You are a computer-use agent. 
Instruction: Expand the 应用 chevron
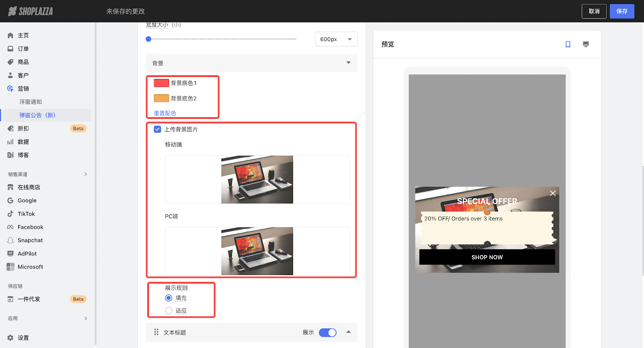(86, 319)
